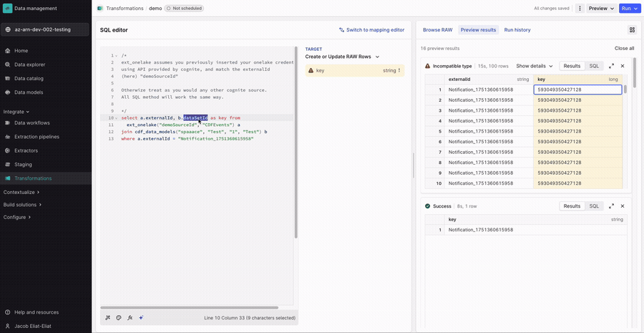Click the Not scheduled badge
Image resolution: width=644 pixels, height=333 pixels.
click(184, 8)
